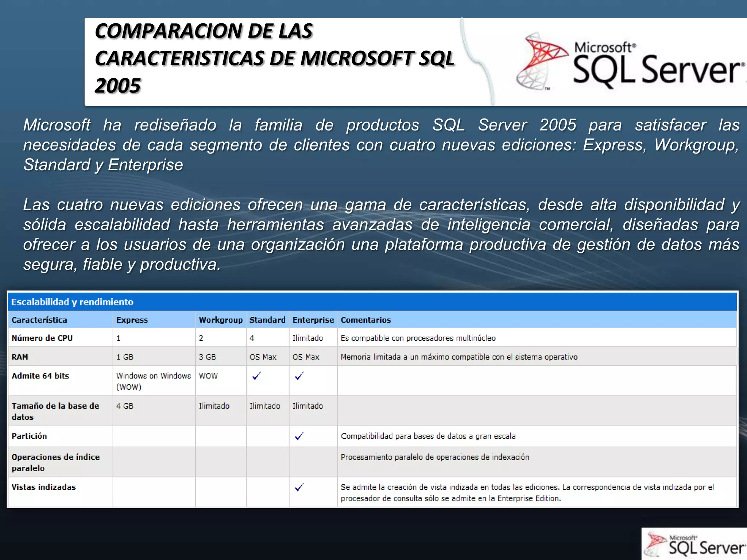
Task: Click the Enterprise checkmark in the Partición row
Action: coord(299,436)
